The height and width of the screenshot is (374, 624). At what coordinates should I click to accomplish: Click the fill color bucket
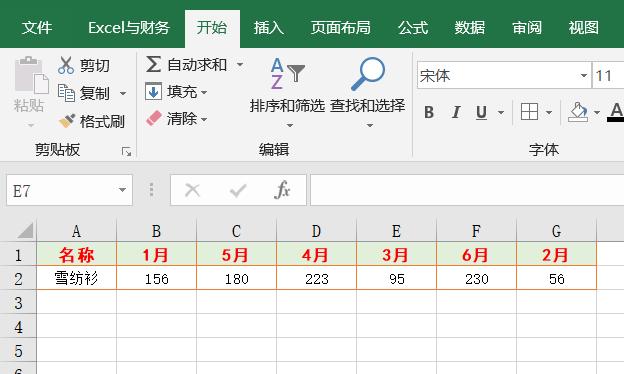coord(578,113)
